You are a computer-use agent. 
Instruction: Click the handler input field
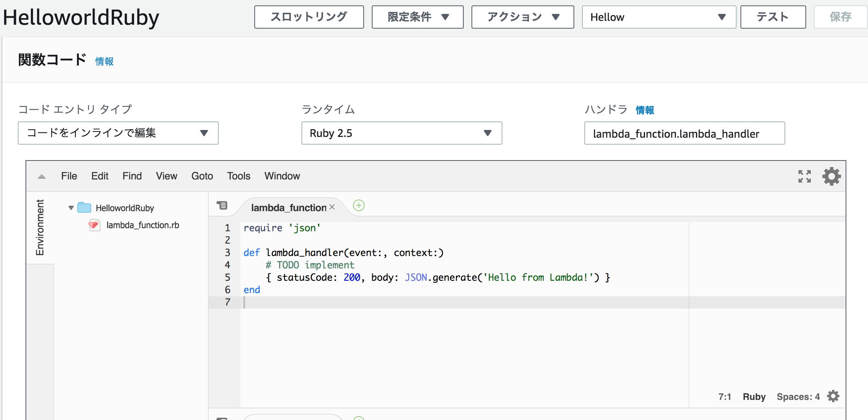tap(684, 133)
